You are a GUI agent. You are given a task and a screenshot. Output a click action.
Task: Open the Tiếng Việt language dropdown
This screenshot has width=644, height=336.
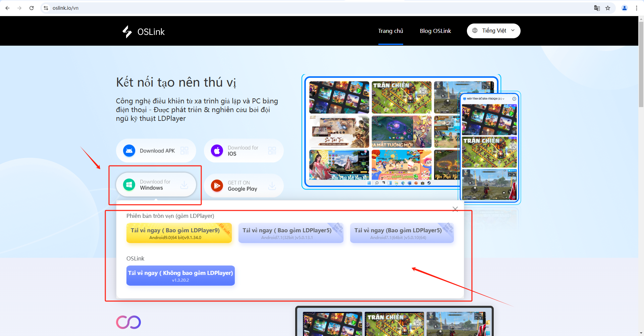tap(493, 31)
